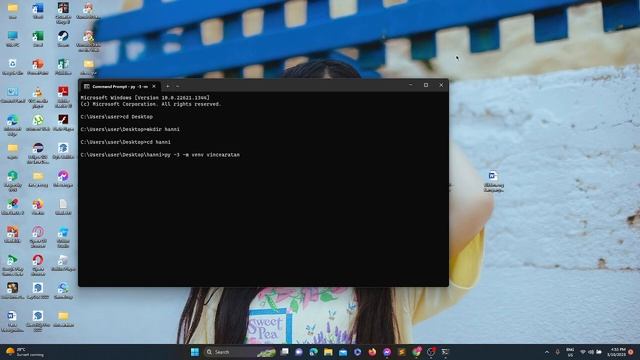Open the blank text document desktop icon
Screen dimensions: 640x360
coord(63,207)
